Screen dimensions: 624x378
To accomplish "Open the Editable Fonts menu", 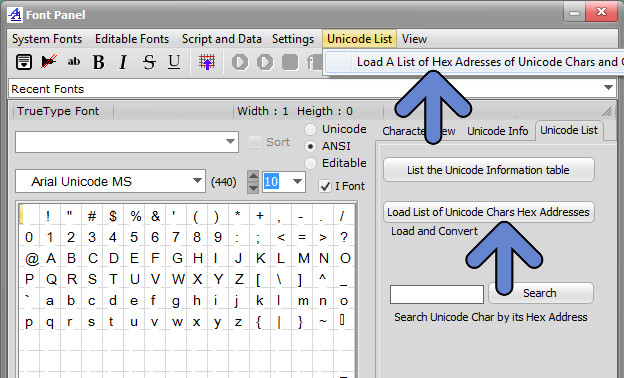I will (132, 39).
